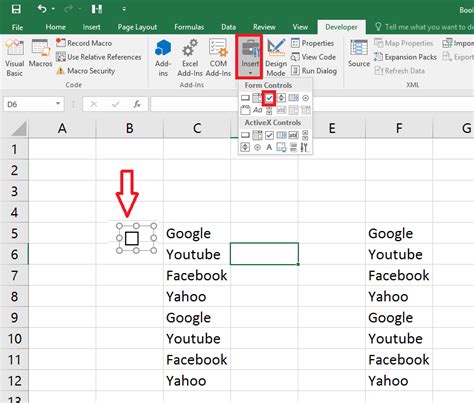Select Form Controls Option Button icon

[x=305, y=98]
